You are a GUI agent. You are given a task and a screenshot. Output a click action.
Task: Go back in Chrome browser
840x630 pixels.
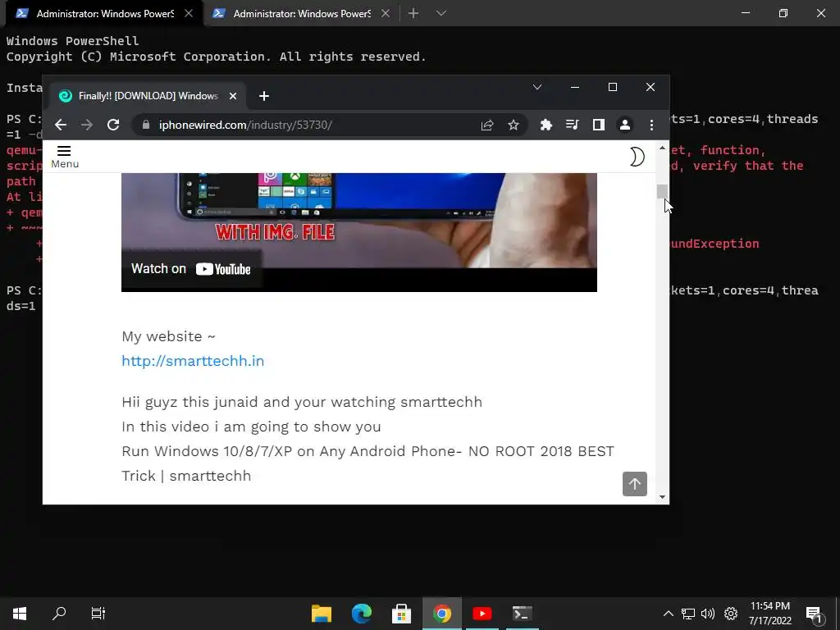click(x=61, y=125)
